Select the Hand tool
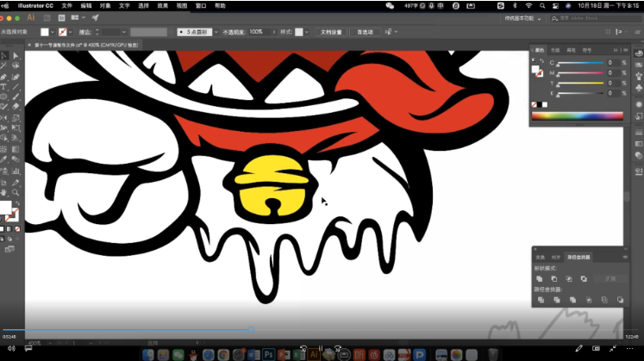Image resolution: width=644 pixels, height=361 pixels. 4,192
